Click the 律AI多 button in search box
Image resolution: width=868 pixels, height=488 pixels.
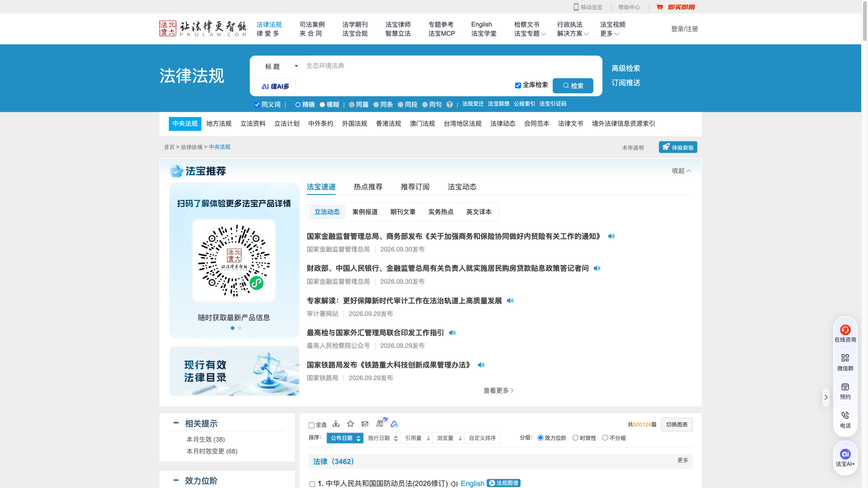(275, 86)
